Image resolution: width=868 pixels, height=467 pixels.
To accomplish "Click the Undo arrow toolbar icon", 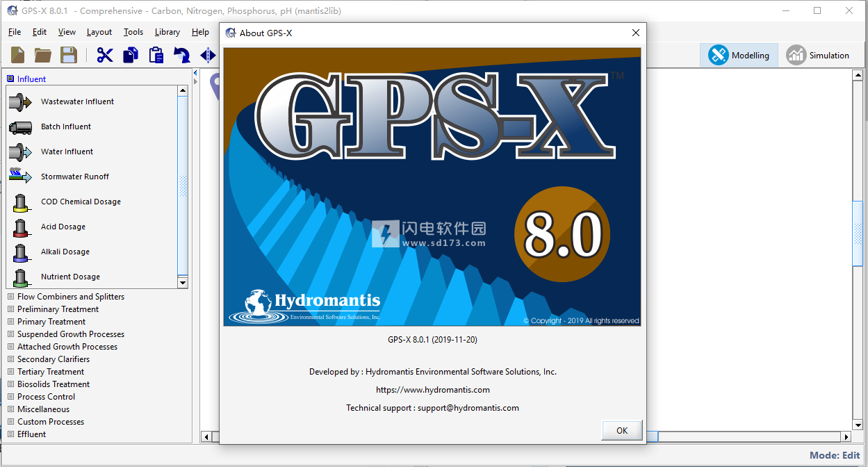I will [x=181, y=55].
